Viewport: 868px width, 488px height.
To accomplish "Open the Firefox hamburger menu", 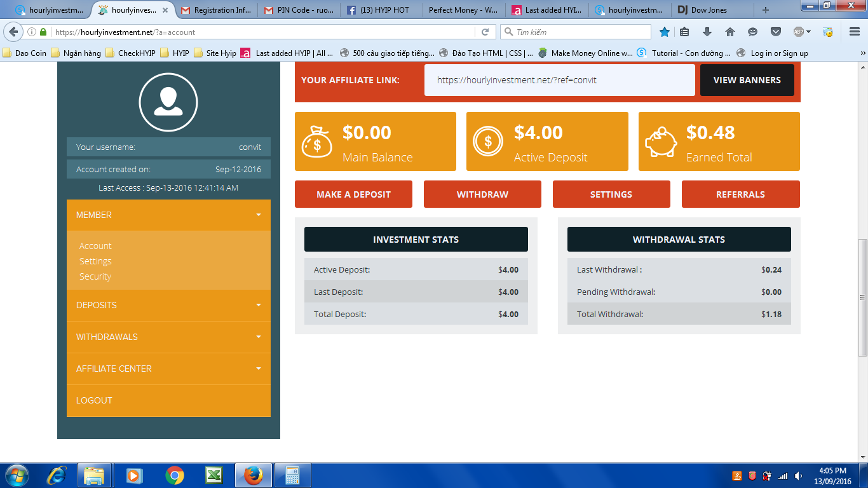I will click(x=855, y=32).
